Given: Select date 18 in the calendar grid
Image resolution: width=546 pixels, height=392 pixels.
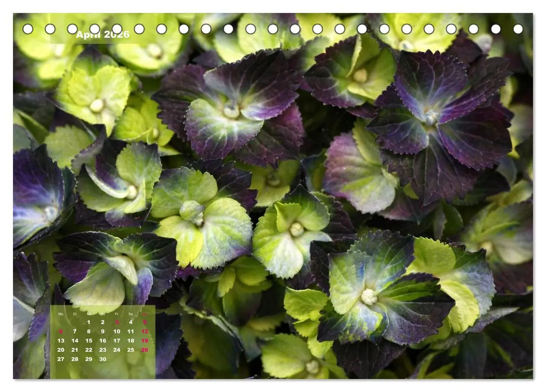Looking at the screenshot, I should click(x=130, y=341).
